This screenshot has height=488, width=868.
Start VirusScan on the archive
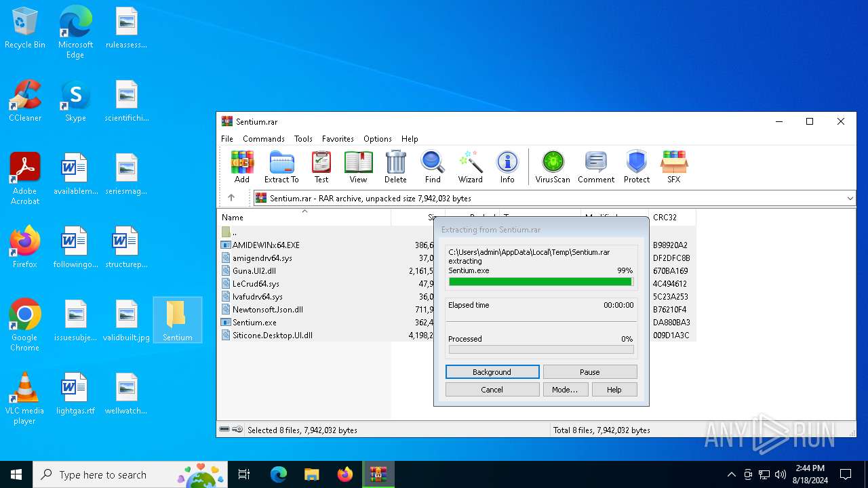[x=553, y=167]
